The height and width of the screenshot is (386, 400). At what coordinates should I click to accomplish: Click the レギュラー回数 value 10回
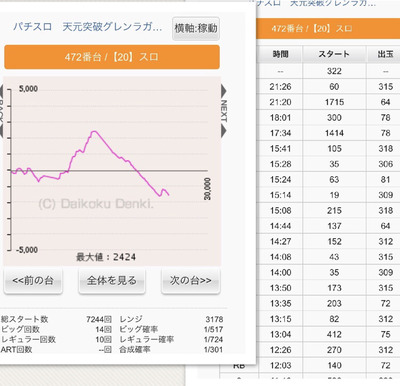tap(103, 340)
